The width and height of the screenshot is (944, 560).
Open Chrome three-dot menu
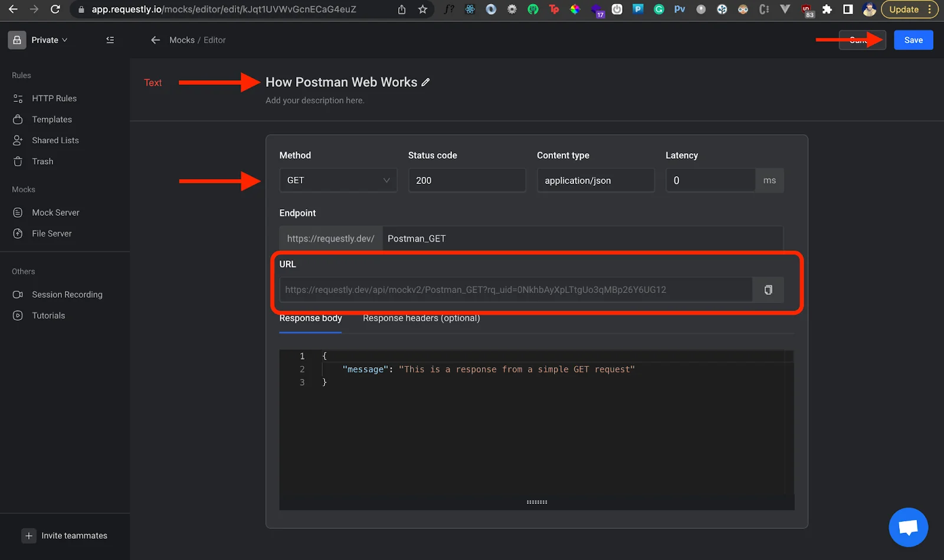tap(930, 9)
